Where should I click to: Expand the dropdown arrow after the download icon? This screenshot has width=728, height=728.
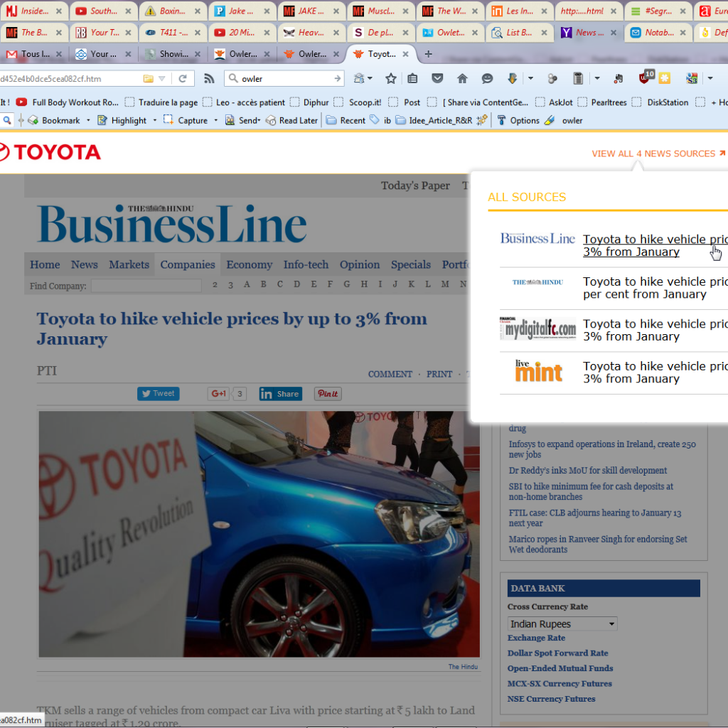click(530, 78)
